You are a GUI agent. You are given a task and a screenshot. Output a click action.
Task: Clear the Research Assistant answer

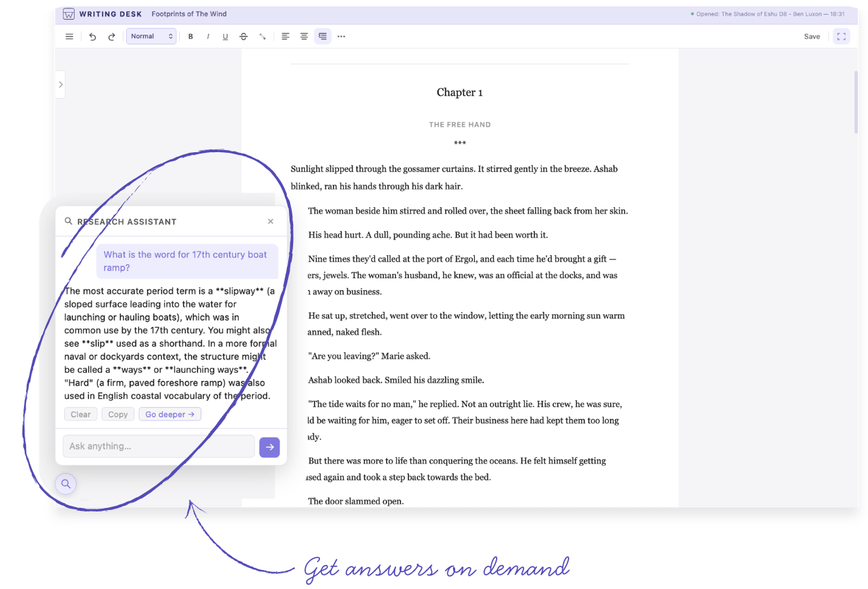81,414
